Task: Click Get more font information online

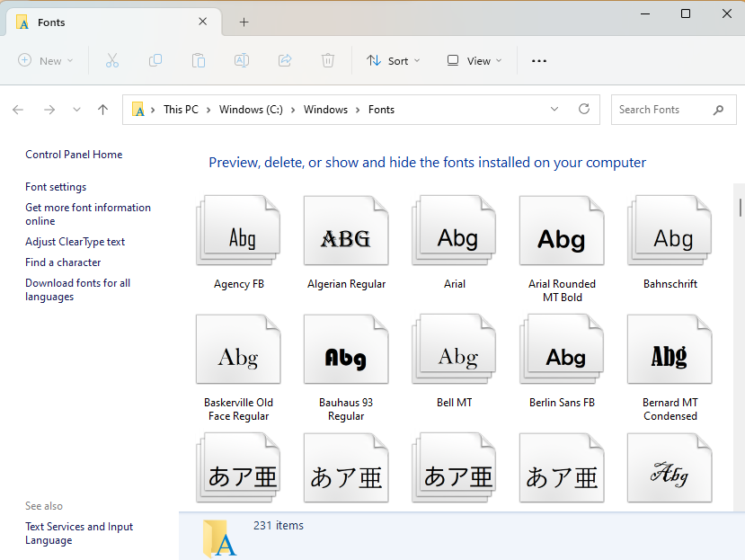Action: pos(88,214)
